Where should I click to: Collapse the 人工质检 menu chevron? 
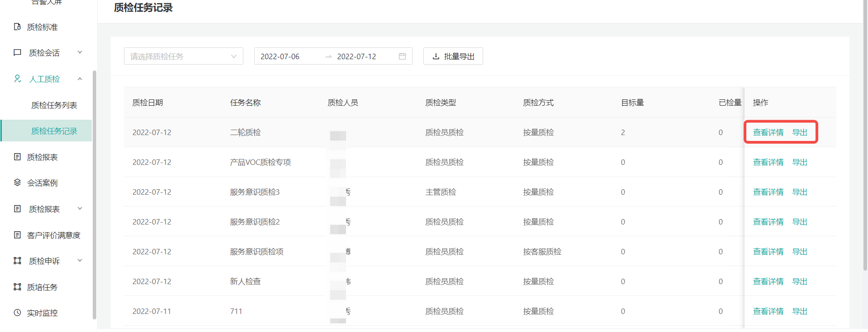[80, 79]
